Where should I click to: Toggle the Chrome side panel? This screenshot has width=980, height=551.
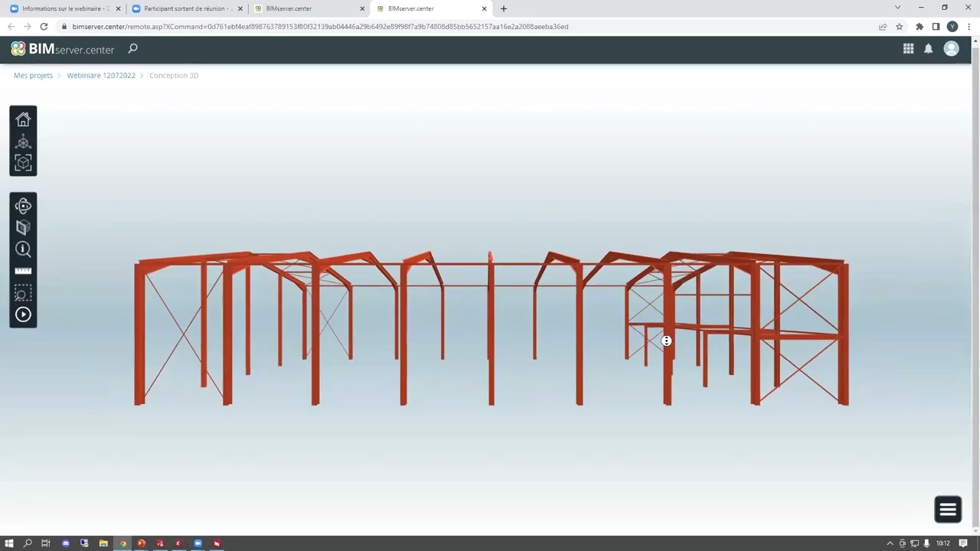tap(936, 26)
